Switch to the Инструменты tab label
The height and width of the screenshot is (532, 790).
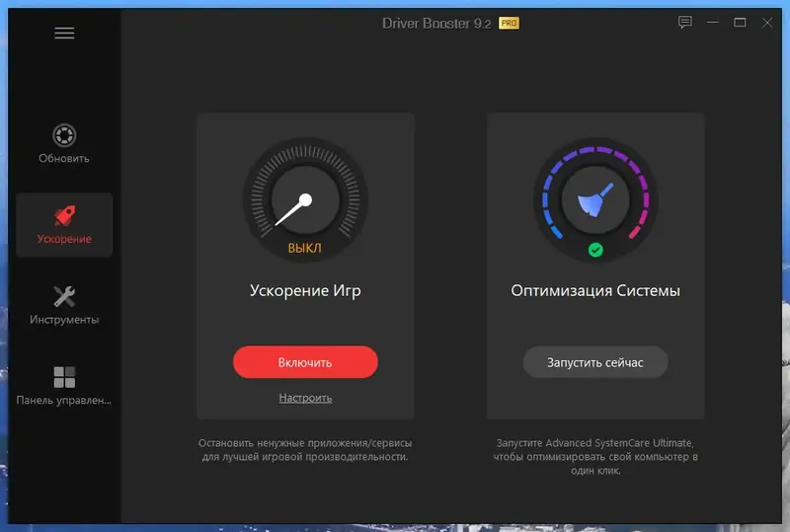(64, 320)
